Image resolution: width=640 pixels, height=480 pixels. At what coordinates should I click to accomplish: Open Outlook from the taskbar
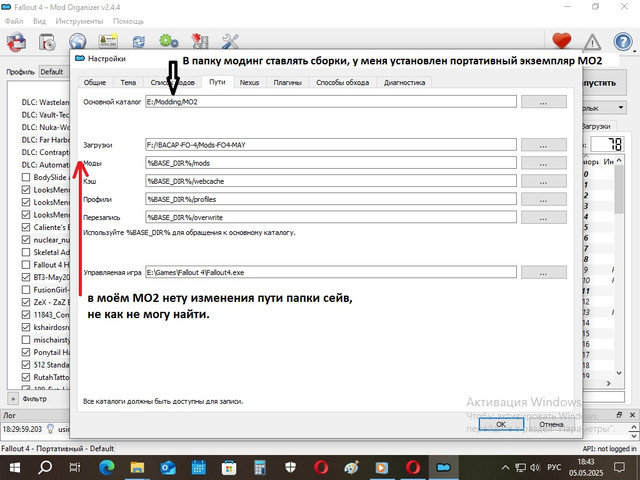click(x=168, y=467)
